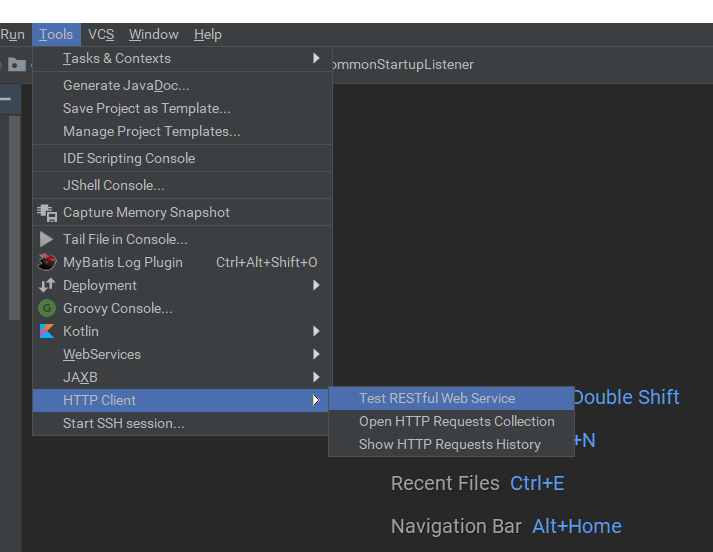Click the Ctrl+Alt+Shift+O shortcut text
713x552 pixels.
tap(266, 262)
